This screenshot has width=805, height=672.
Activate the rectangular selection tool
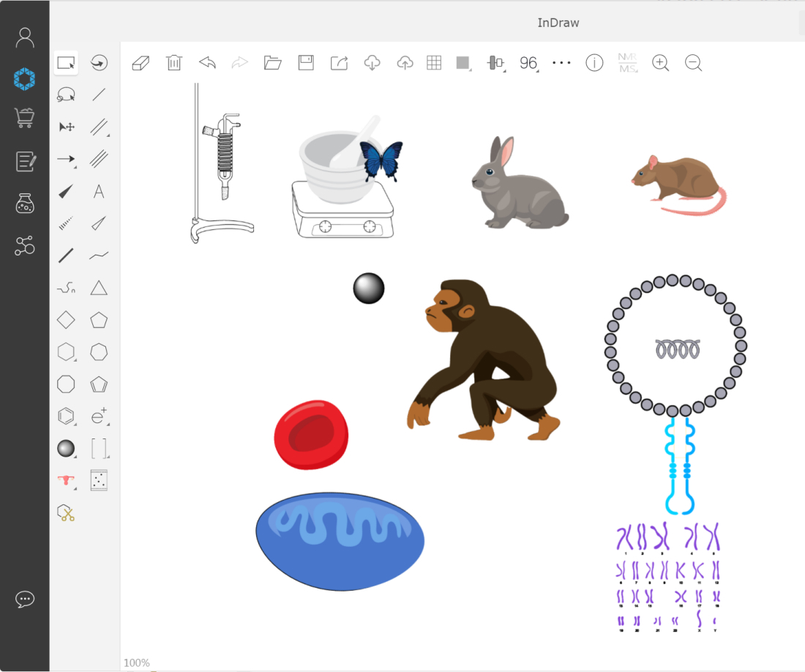[x=66, y=63]
